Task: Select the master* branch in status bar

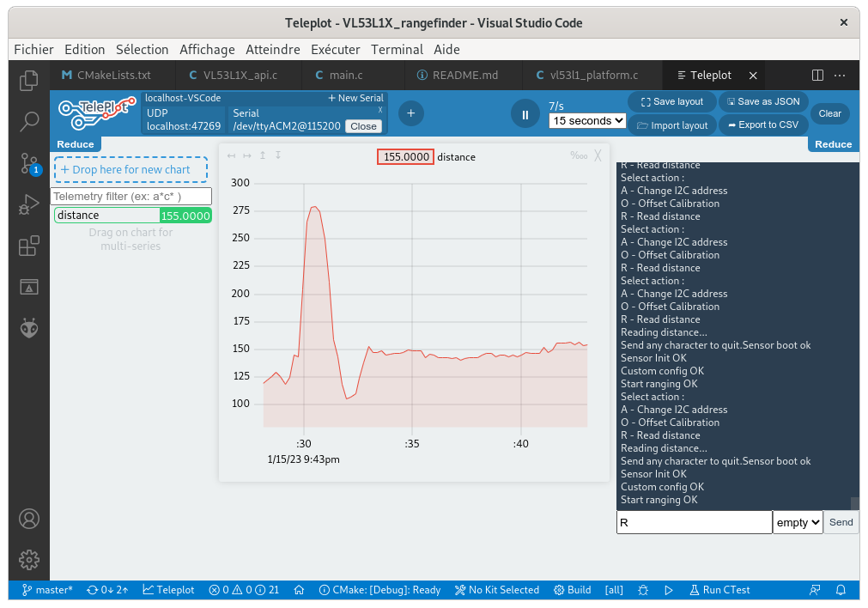Action: pos(47,590)
